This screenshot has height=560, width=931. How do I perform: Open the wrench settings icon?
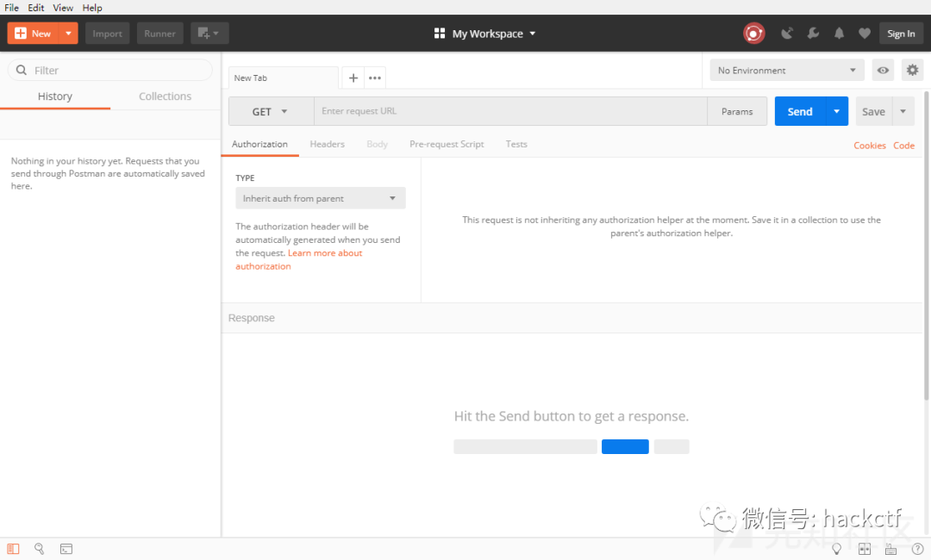813,34
